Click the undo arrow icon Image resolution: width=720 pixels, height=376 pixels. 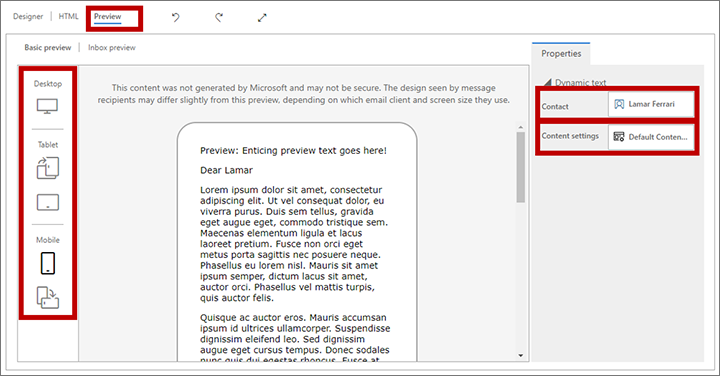(175, 17)
